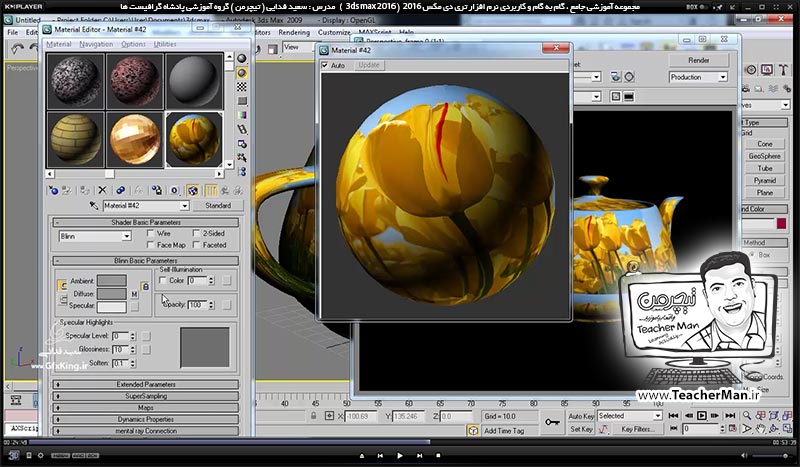Viewport: 800px width, 467px height.
Task: Toggle the Set Key button
Action: pos(581,429)
